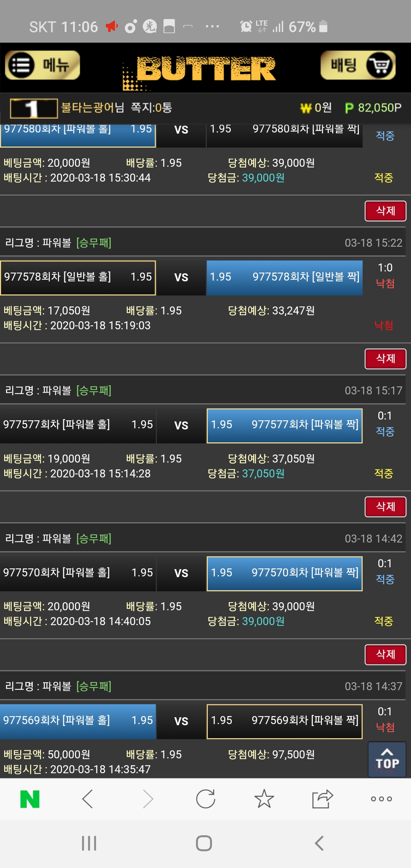Reload the page with refresh icon
The width and height of the screenshot is (411, 868).
point(205,799)
